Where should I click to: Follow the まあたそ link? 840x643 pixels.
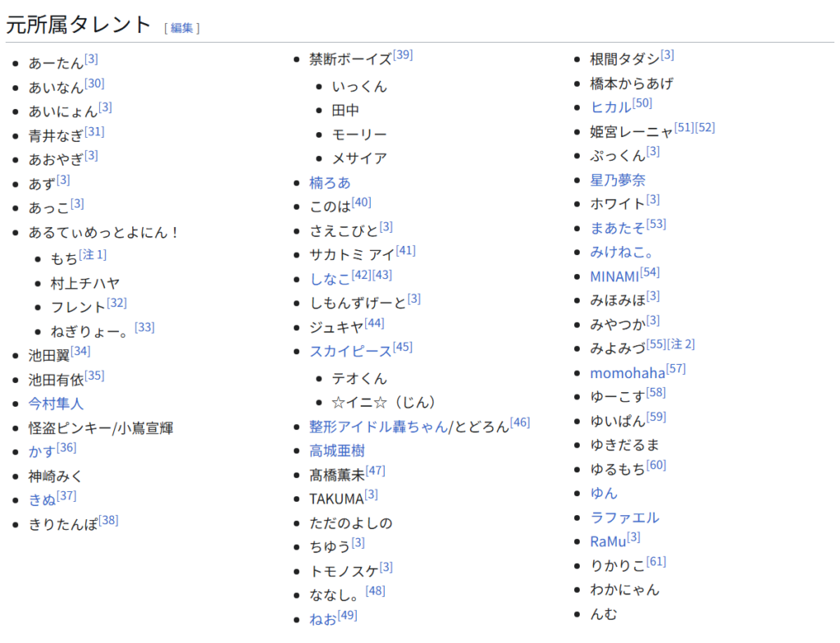tap(618, 228)
